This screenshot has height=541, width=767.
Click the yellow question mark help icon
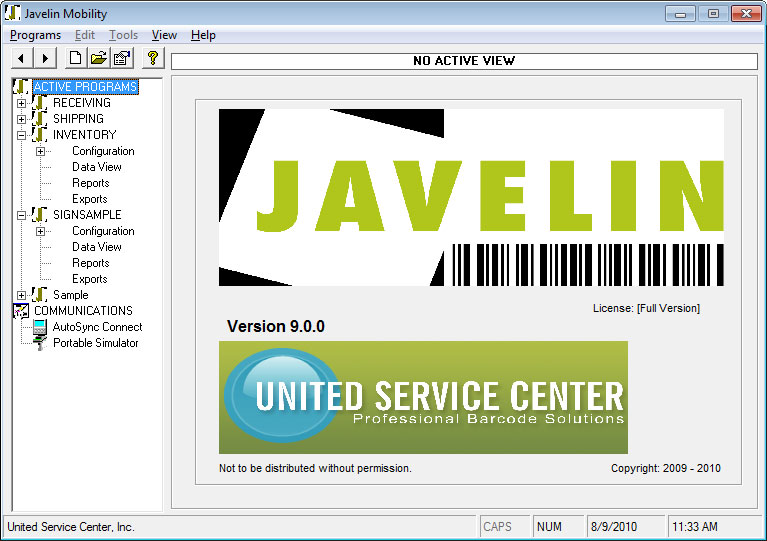[x=153, y=59]
